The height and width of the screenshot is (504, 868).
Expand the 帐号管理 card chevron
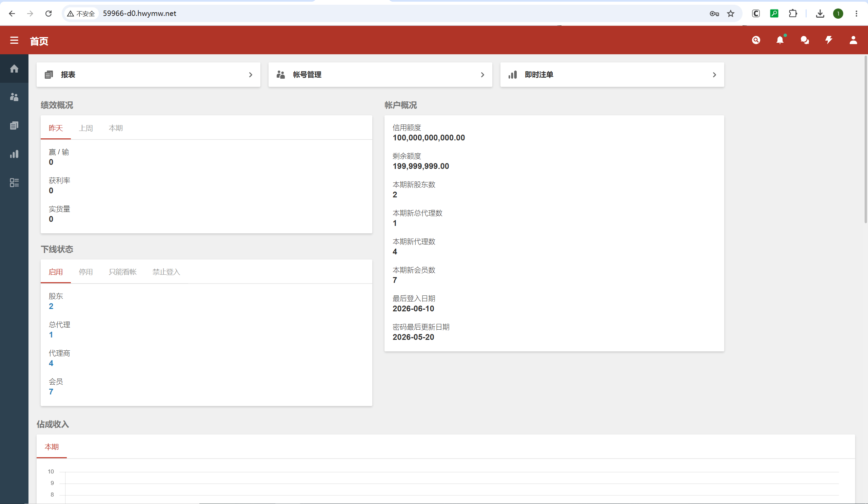[482, 75]
